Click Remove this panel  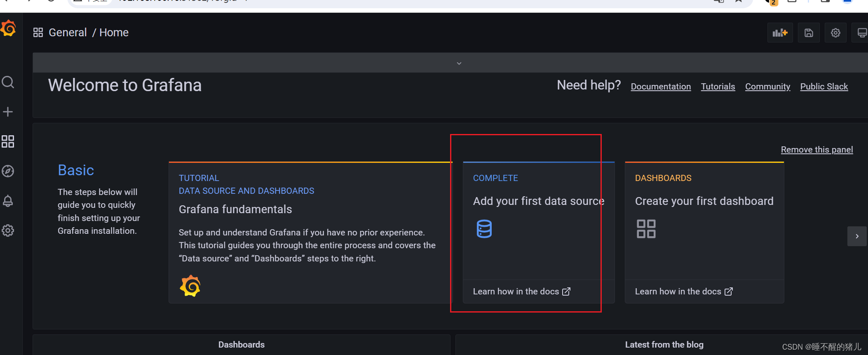817,150
